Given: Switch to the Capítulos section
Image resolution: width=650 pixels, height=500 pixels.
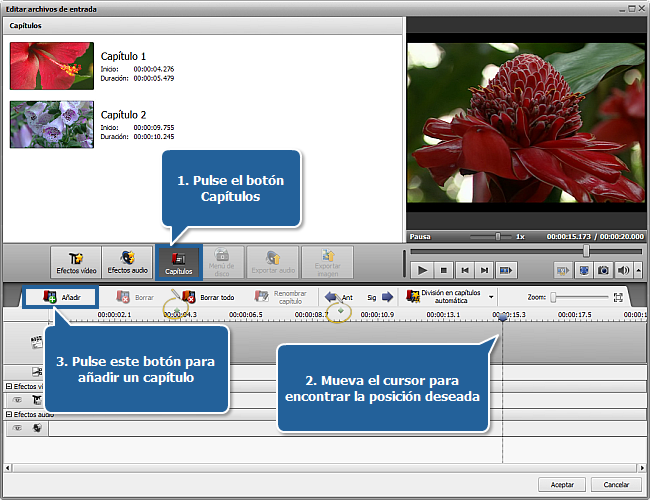Looking at the screenshot, I should pos(178,262).
